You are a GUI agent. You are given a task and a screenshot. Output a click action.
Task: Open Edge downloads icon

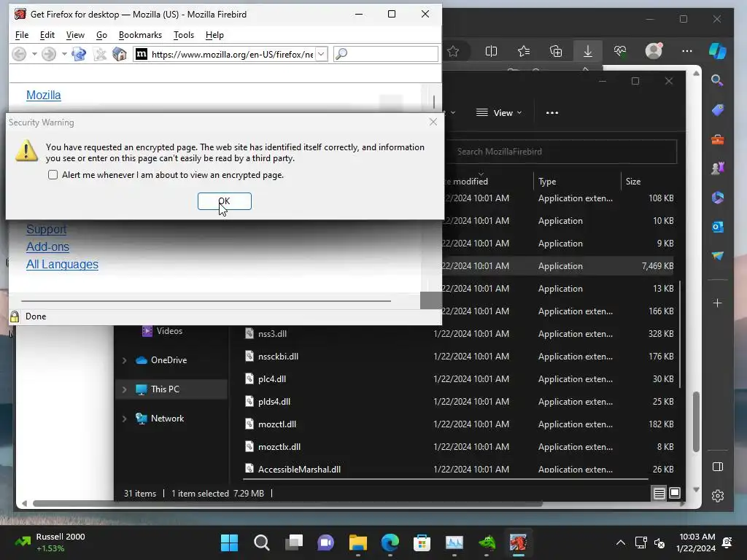588,51
